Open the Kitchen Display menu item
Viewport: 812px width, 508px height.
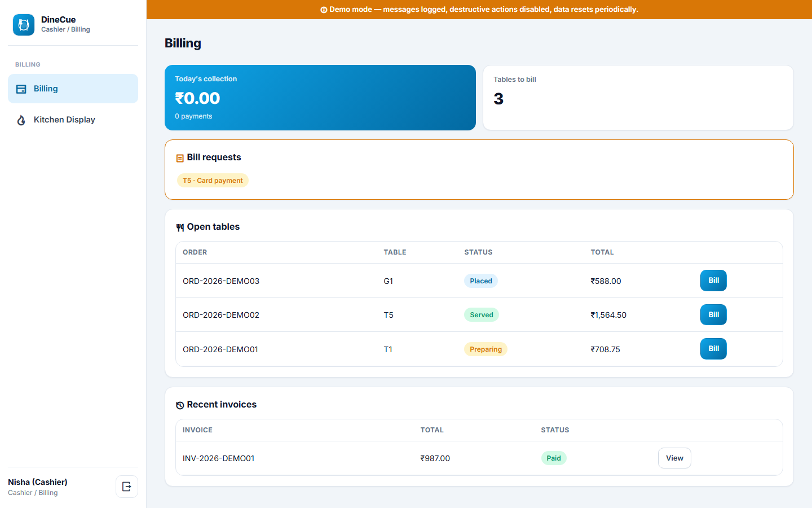click(x=73, y=120)
